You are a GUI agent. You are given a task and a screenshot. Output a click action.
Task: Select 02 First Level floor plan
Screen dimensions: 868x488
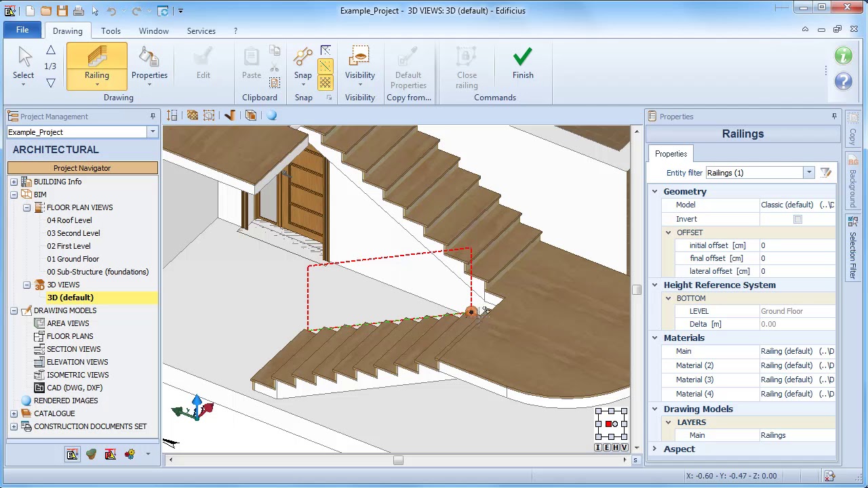(x=68, y=246)
